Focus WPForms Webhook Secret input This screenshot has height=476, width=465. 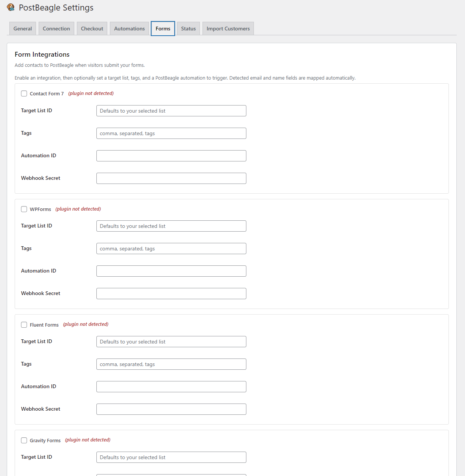click(x=171, y=294)
